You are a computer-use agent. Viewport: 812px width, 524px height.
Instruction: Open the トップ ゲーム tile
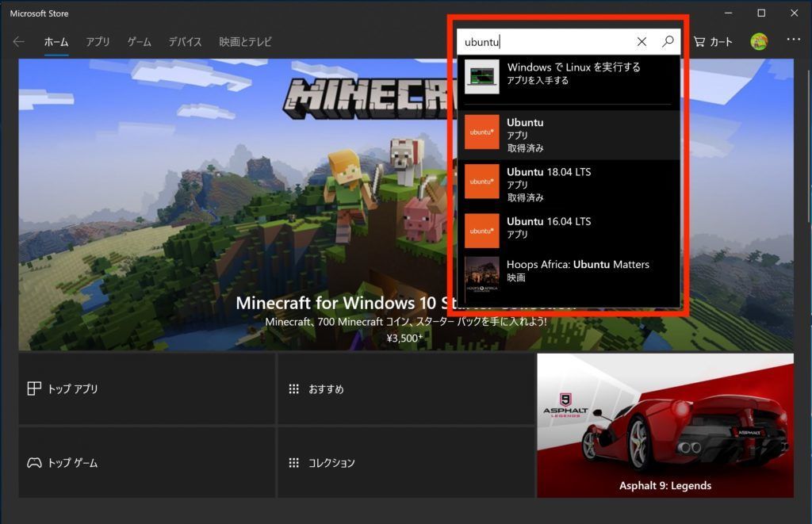click(147, 462)
